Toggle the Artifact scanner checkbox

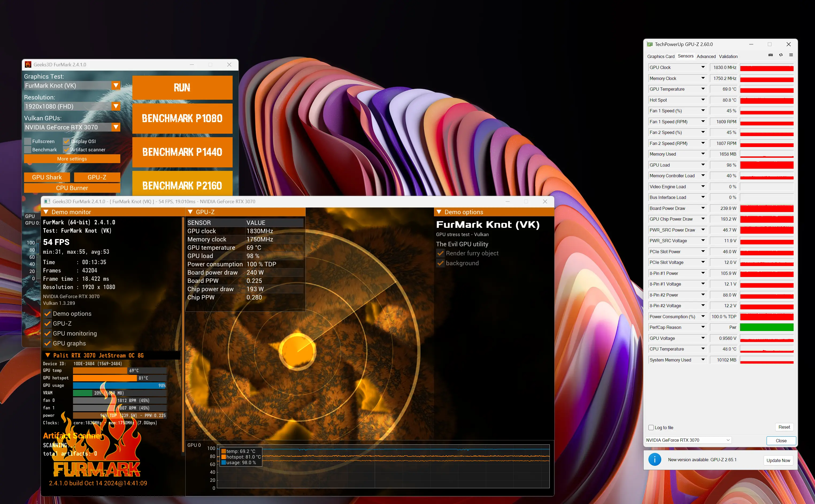point(66,150)
